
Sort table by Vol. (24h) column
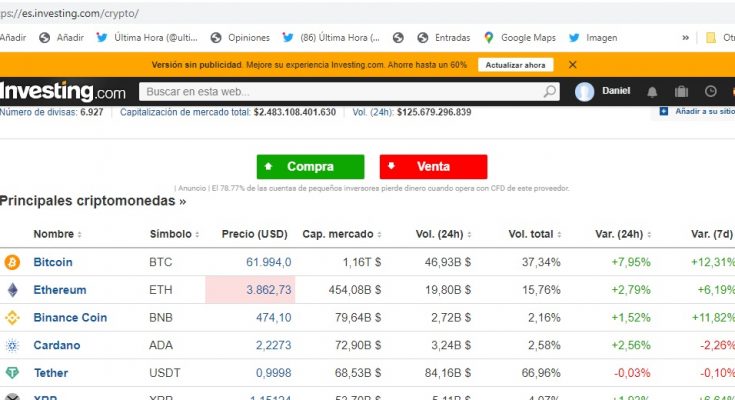(x=443, y=234)
